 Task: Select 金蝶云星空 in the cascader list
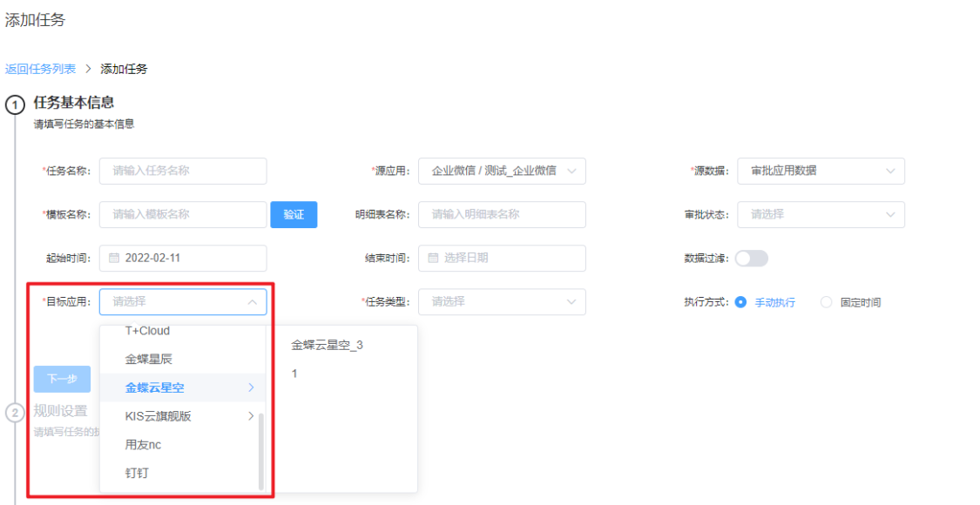pyautogui.click(x=183, y=388)
